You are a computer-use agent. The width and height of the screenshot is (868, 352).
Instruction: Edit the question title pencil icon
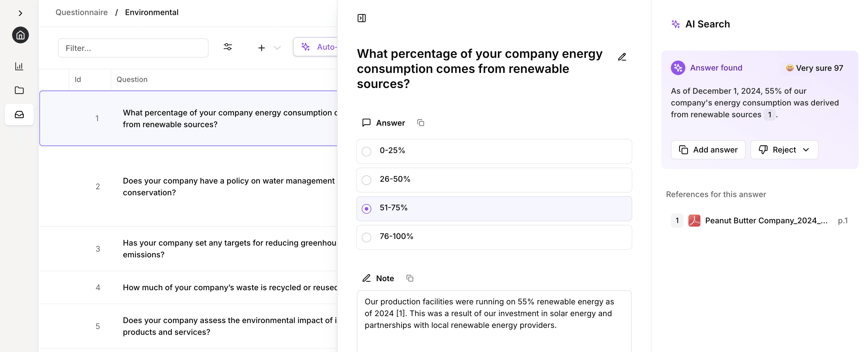(622, 57)
